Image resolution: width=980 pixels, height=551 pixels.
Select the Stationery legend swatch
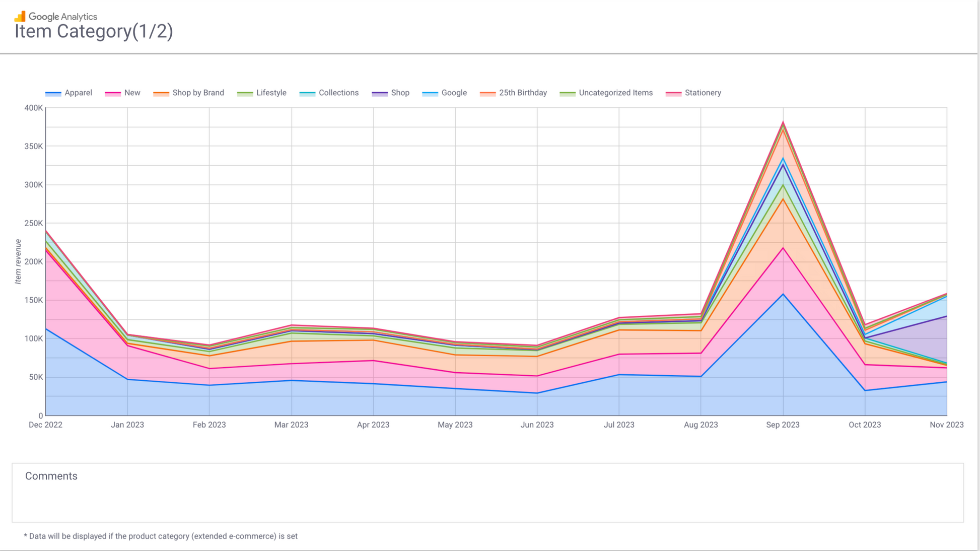click(x=673, y=93)
